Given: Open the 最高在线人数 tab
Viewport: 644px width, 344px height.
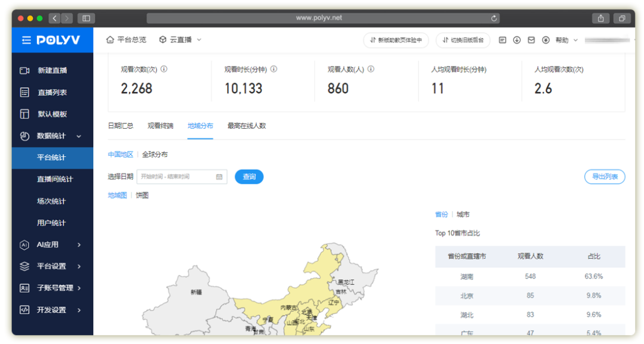Looking at the screenshot, I should point(245,126).
